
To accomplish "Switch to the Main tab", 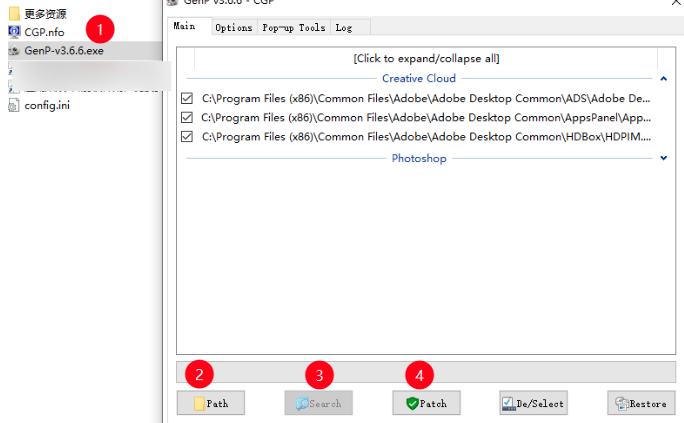I will (x=185, y=26).
